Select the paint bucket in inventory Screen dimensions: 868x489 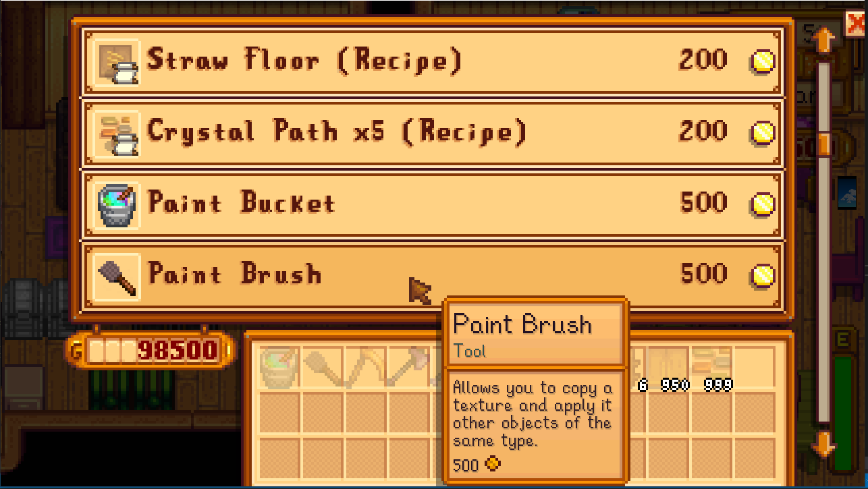pyautogui.click(x=280, y=369)
